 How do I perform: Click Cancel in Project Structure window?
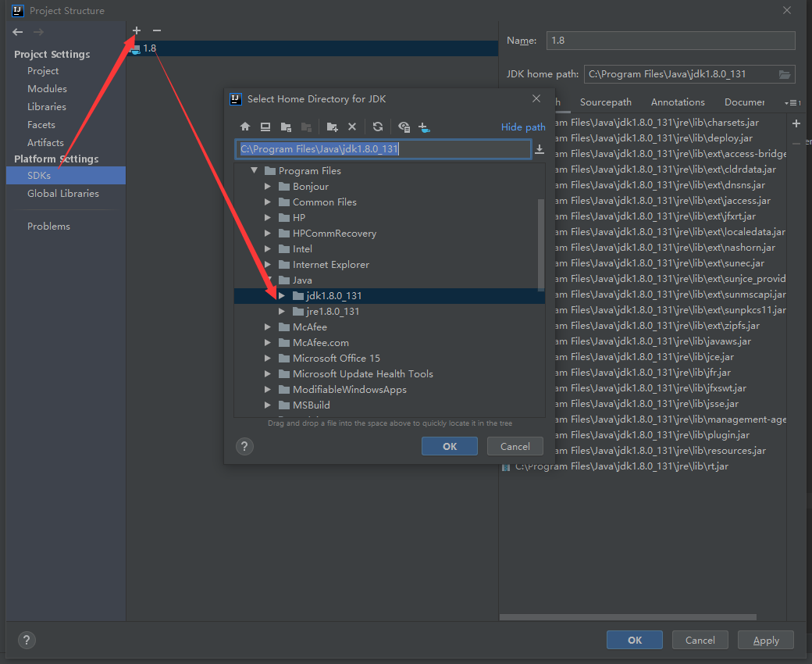pos(700,641)
